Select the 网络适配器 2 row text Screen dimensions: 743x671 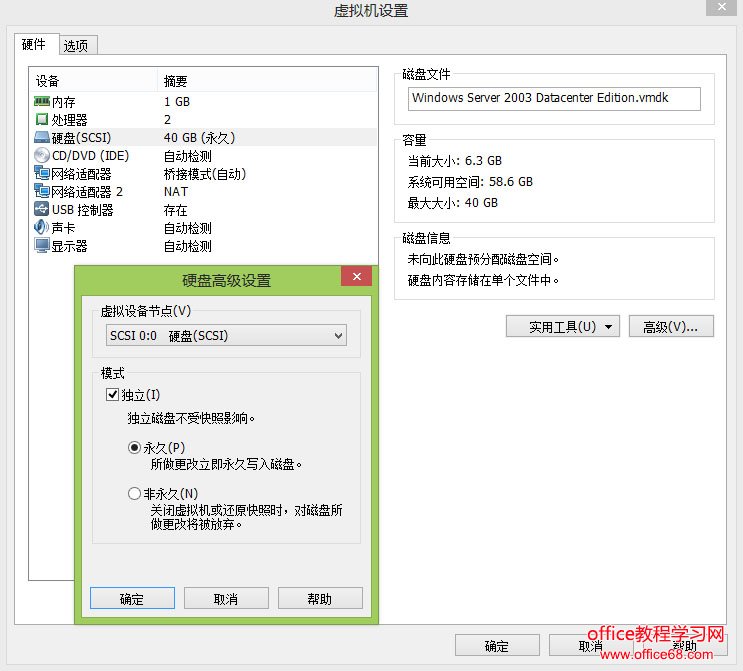coord(87,191)
